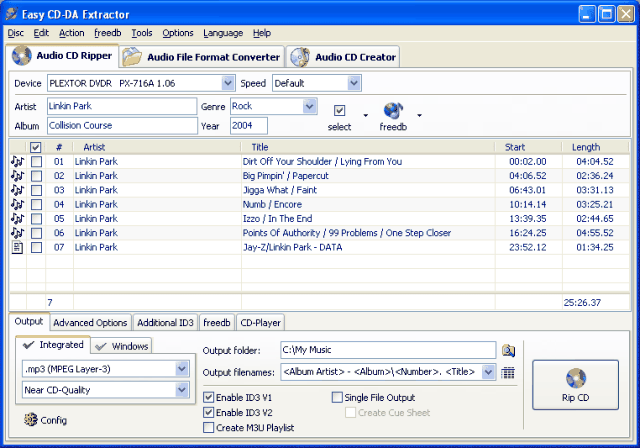Open the Speed dropdown

coord(354,83)
